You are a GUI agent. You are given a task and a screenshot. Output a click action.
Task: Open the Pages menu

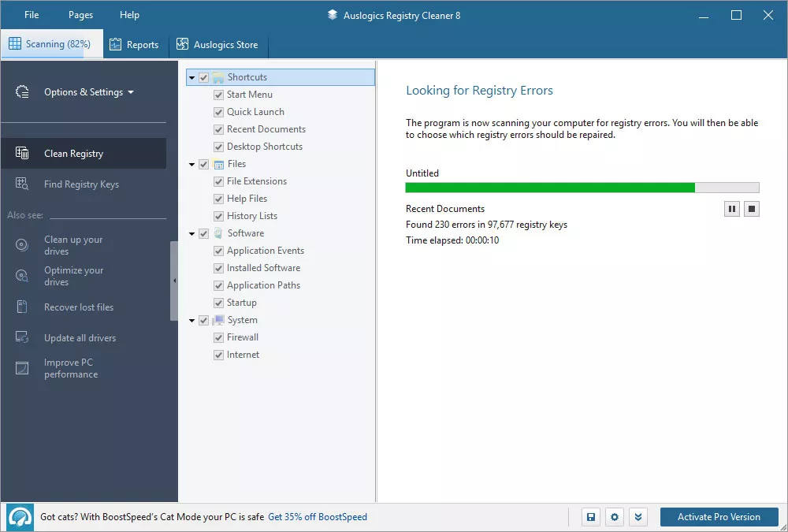(80, 15)
